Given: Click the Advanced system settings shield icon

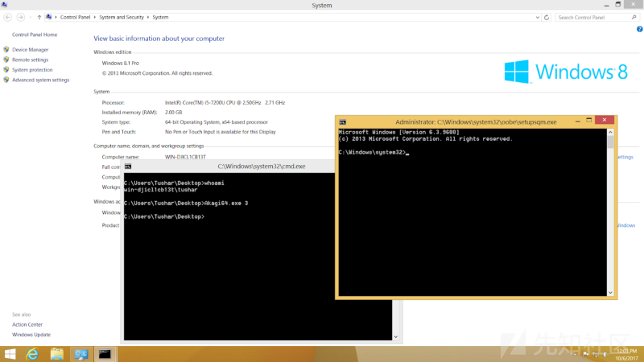Looking at the screenshot, I should pyautogui.click(x=6, y=80).
